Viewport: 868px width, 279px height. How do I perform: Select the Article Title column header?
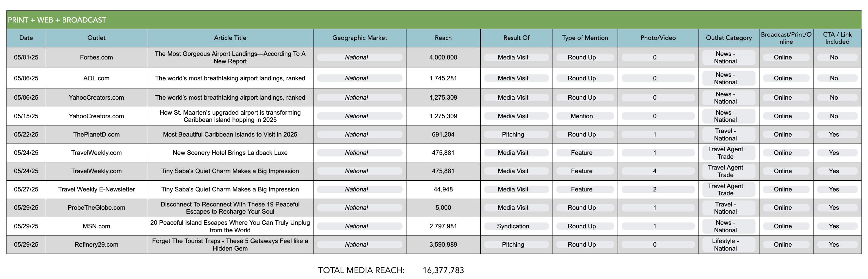pyautogui.click(x=230, y=38)
